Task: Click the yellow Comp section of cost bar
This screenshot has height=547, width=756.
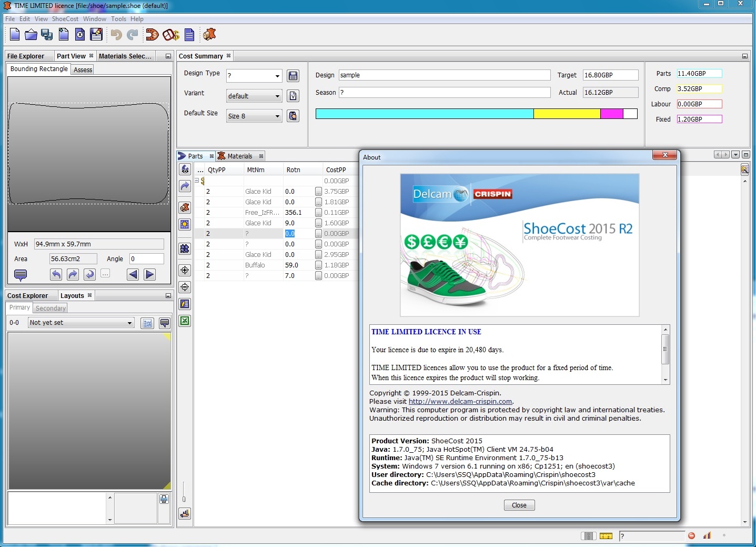Action: tap(567, 114)
